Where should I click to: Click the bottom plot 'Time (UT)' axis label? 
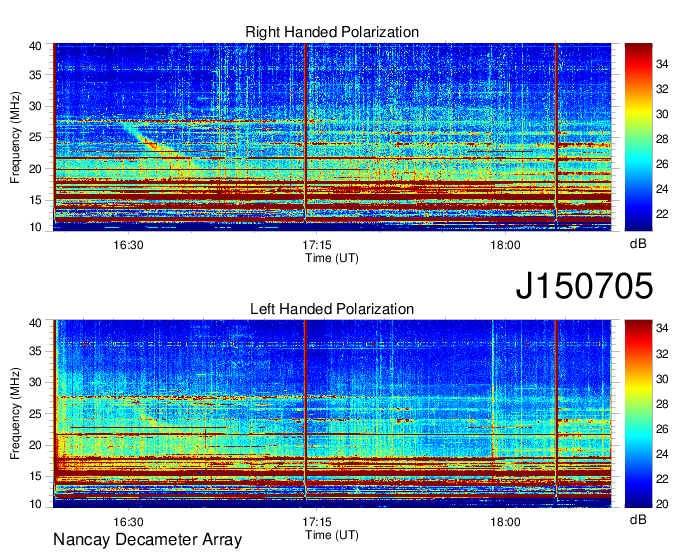pyautogui.click(x=332, y=535)
